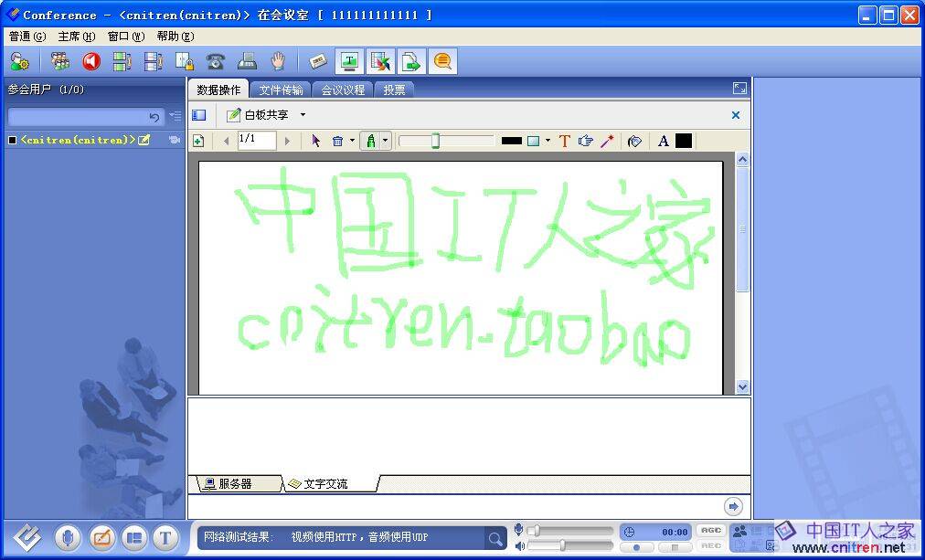Click the telephone icon in toolbar
This screenshot has width=925, height=560.
216,61
